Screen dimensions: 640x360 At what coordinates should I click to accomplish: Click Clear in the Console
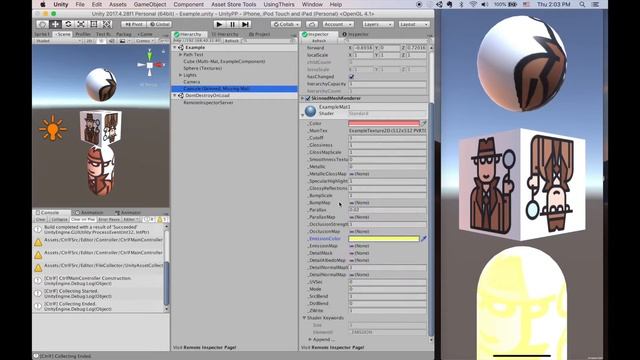(40, 220)
